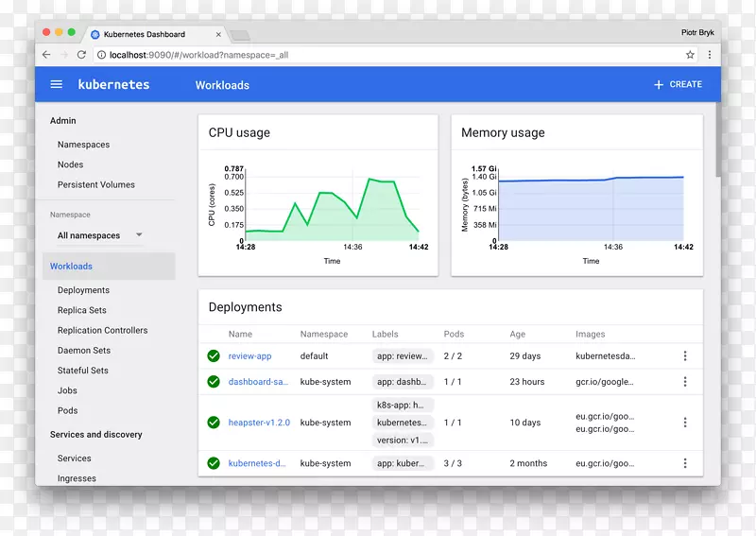Click the browser back arrow

pyautogui.click(x=46, y=55)
